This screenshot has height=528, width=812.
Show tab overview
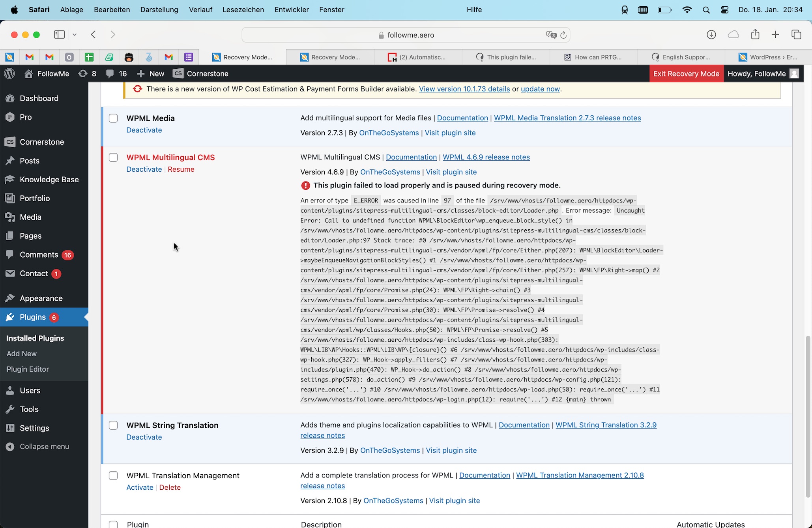pyautogui.click(x=796, y=35)
